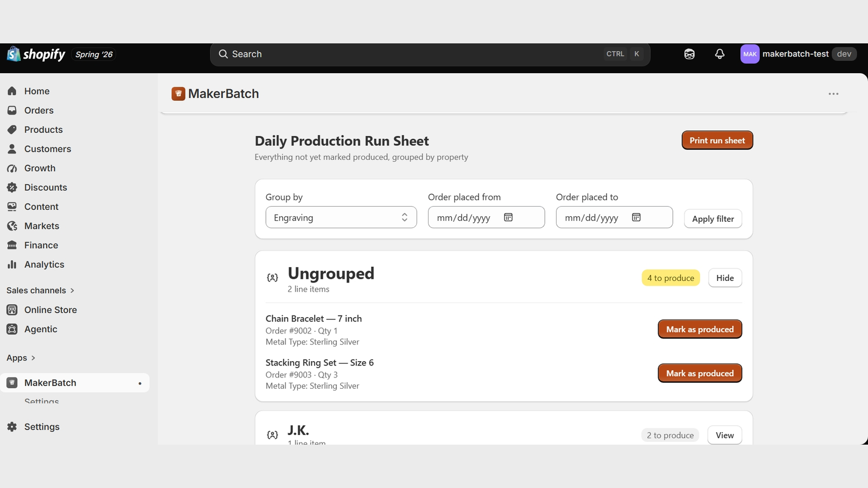The width and height of the screenshot is (868, 488).
Task: Click the MakerBatch logo in page header
Action: click(178, 94)
